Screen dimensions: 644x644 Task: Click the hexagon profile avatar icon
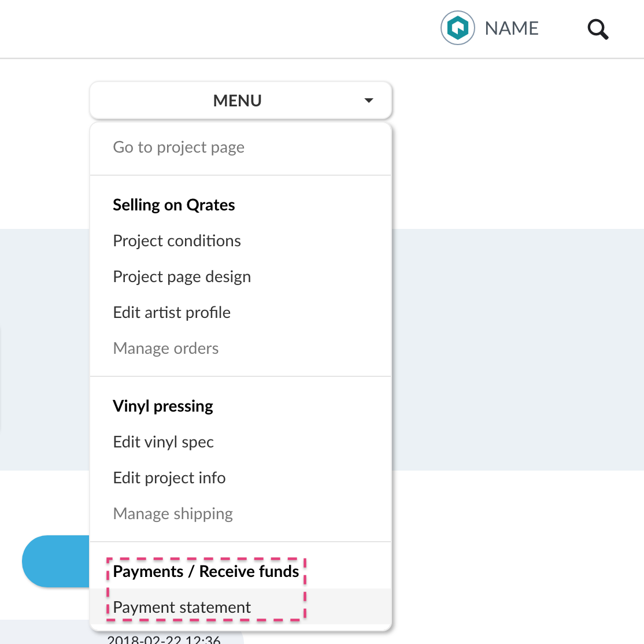(x=457, y=28)
